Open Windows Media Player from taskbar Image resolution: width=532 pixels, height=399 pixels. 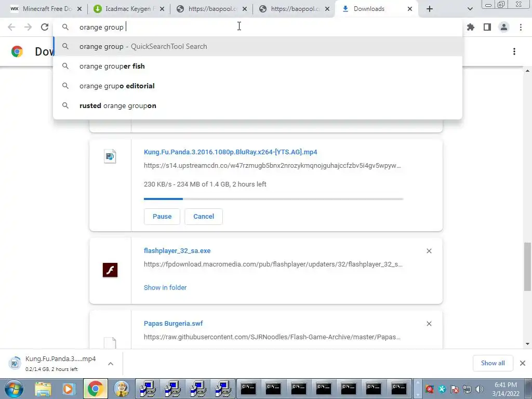coord(68,389)
